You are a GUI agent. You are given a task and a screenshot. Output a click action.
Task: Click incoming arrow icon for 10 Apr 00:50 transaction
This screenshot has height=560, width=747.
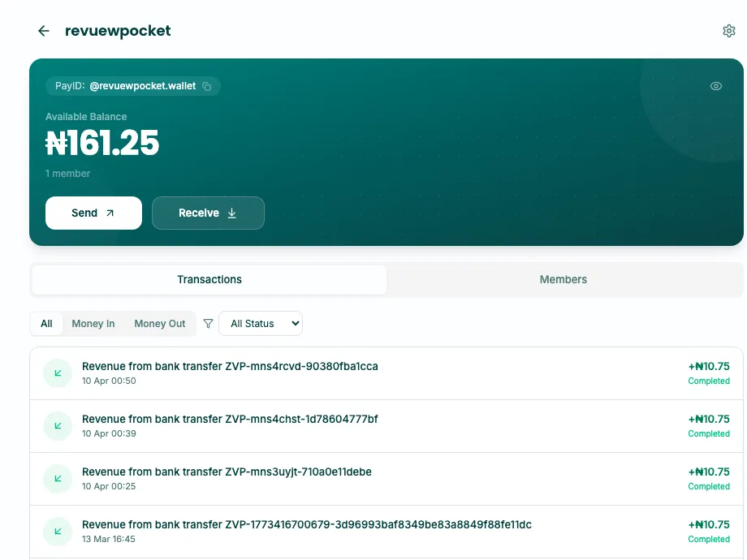click(x=58, y=373)
